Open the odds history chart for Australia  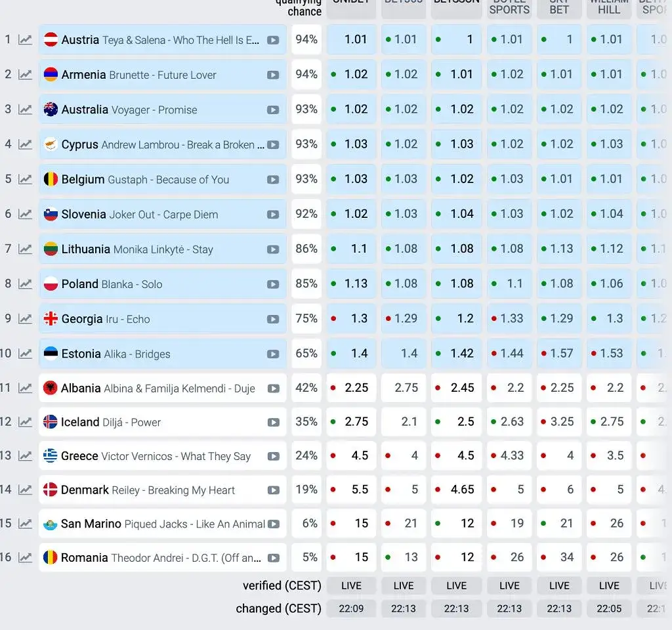coord(26,110)
